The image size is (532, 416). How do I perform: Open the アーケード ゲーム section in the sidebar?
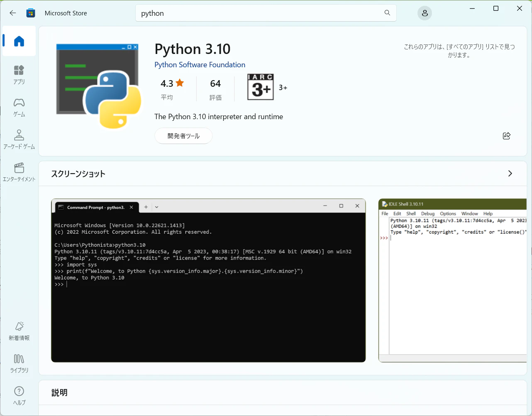pos(19,139)
